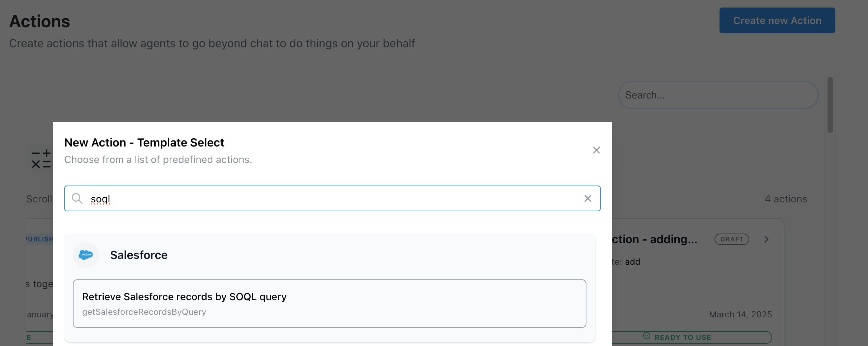Click the getSalesforceRecordsByQuery identifier text
Image resolution: width=868 pixels, height=346 pixels.
pos(144,312)
